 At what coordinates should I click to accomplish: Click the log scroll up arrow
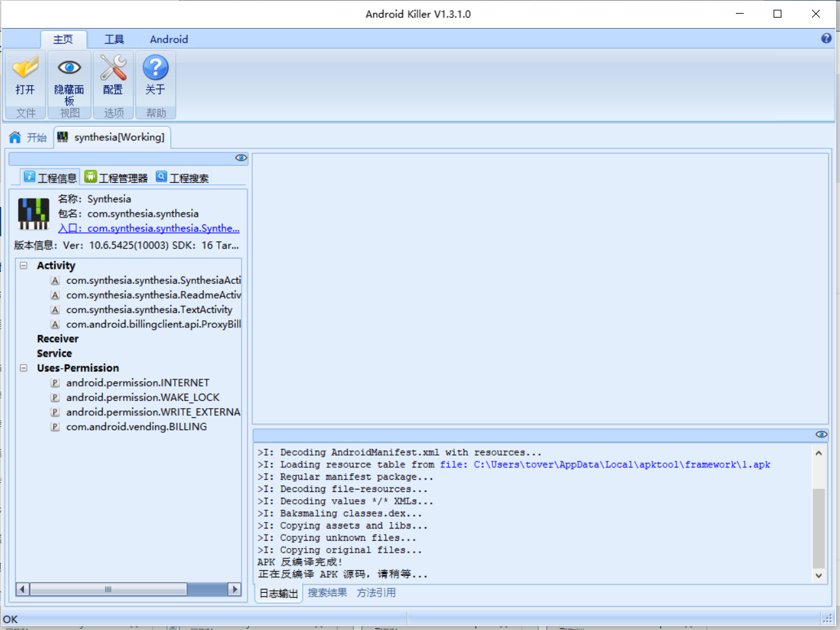pos(819,453)
